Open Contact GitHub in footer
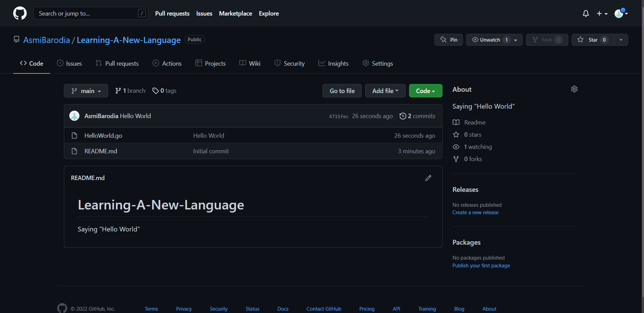The height and width of the screenshot is (313, 644). 324,309
